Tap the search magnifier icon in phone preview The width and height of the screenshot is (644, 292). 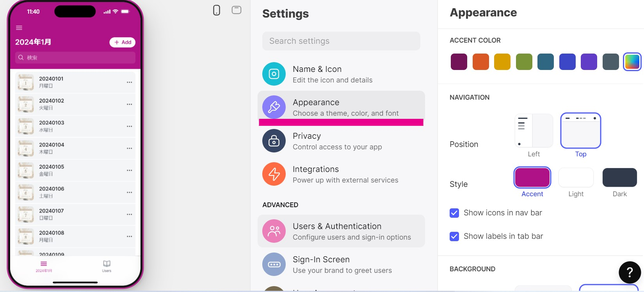tap(21, 57)
